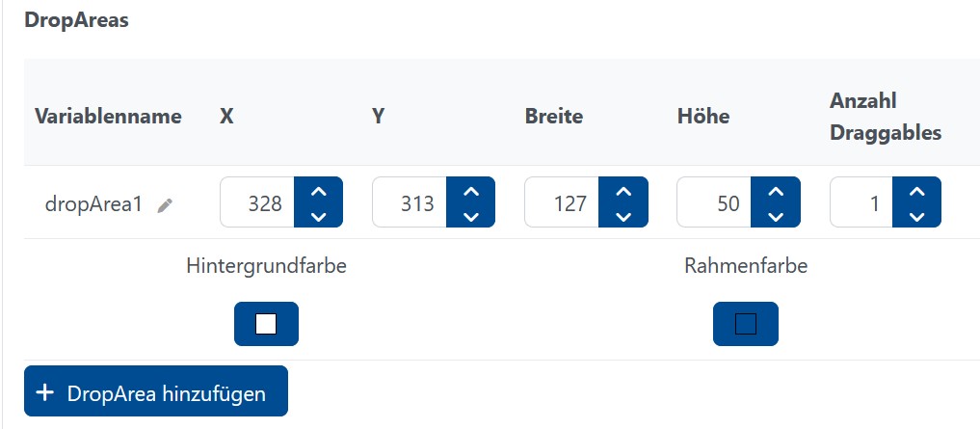Increment the Y coordinate value
Viewport: 980px width, 429px height.
(x=470, y=192)
